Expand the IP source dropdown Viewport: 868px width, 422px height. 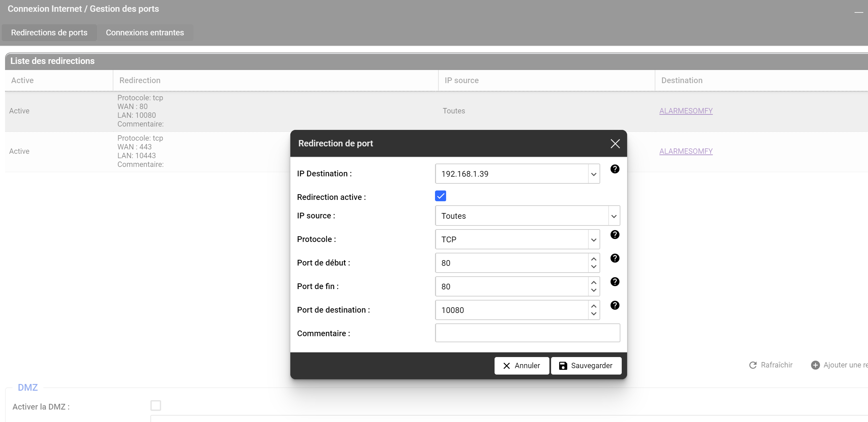[614, 216]
